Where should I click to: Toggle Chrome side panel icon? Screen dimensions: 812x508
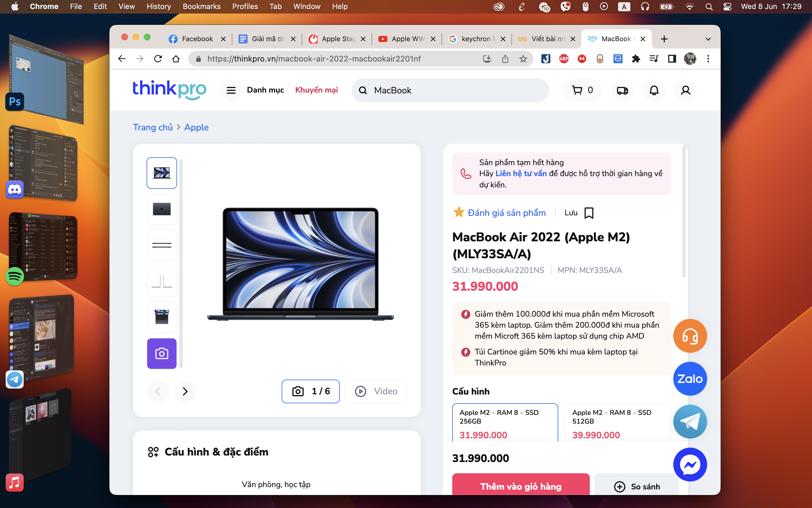pos(672,59)
